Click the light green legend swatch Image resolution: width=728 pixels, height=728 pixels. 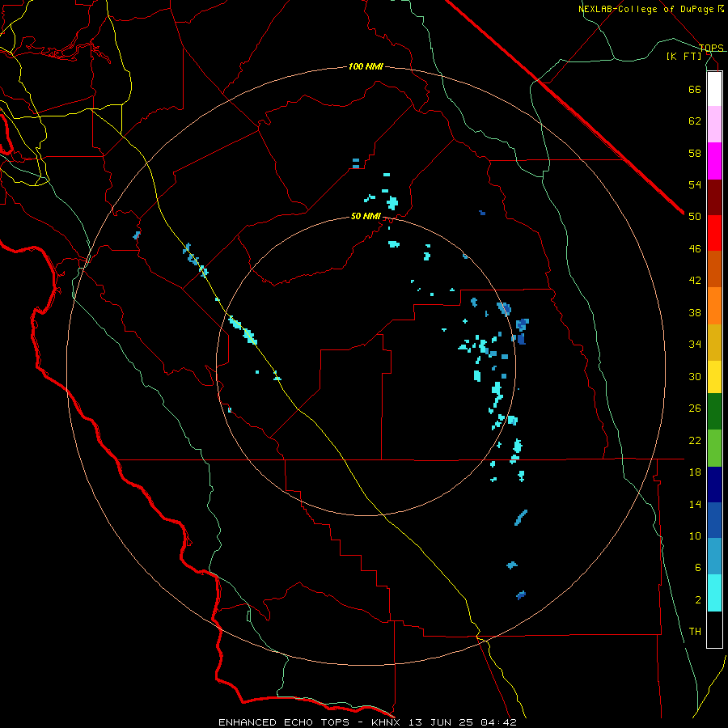(714, 448)
